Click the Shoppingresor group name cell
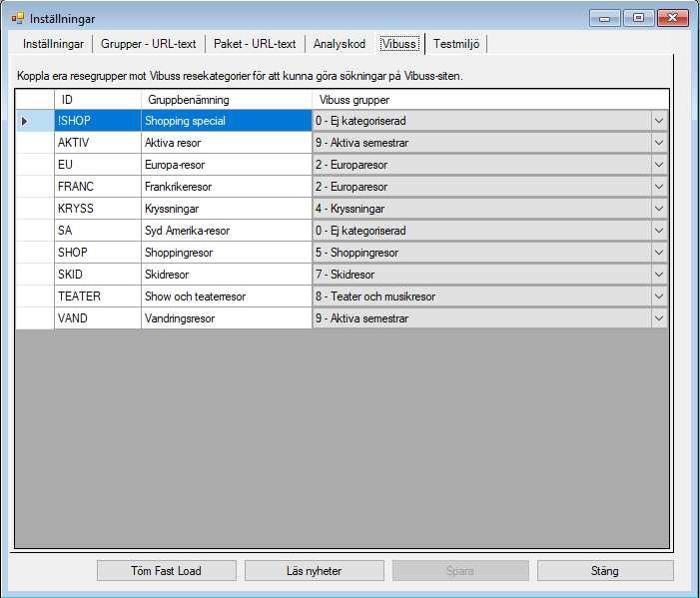Image resolution: width=700 pixels, height=598 pixels. click(227, 253)
